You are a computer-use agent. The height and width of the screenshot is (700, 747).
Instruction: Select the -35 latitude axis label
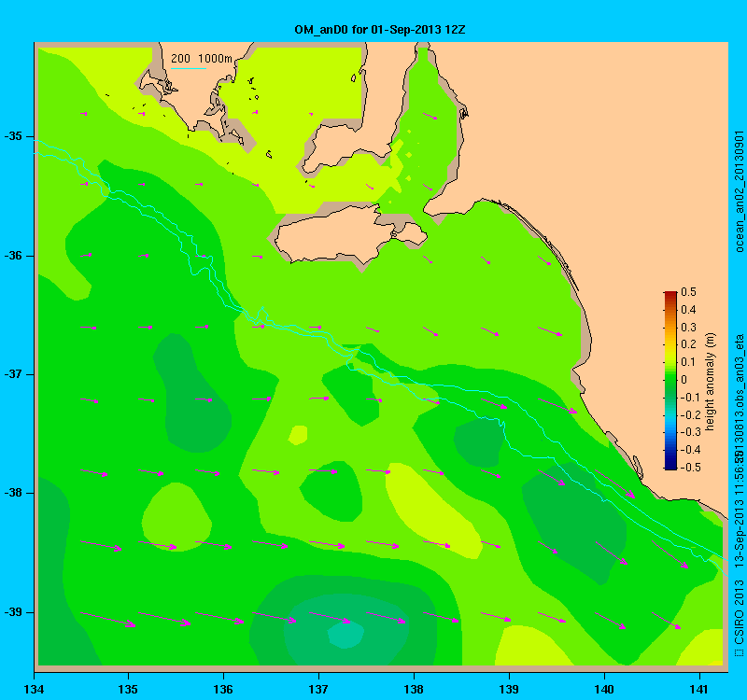(13, 136)
